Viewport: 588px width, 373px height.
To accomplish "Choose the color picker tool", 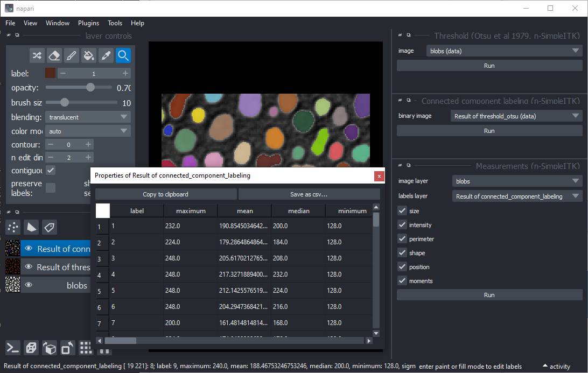I will [106, 55].
